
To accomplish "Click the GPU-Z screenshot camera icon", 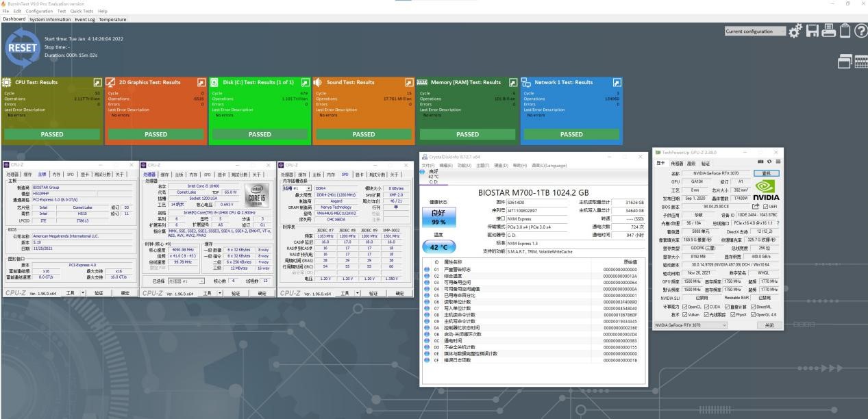I will (x=761, y=162).
